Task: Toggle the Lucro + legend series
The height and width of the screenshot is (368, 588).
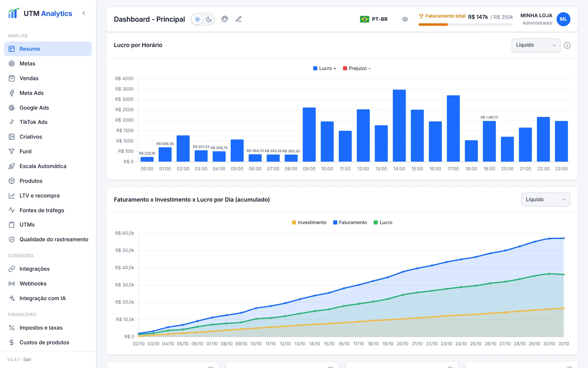Action: [325, 68]
